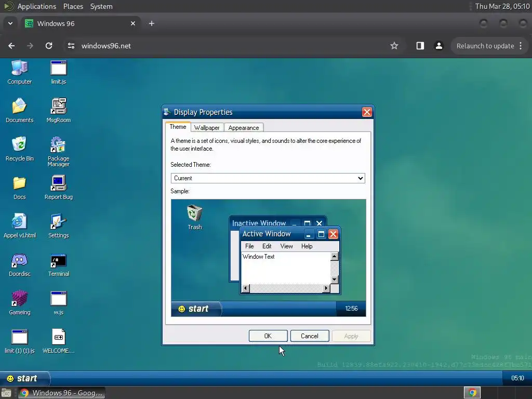Open Chrome three-dot menu
The image size is (532, 399).
point(521,46)
